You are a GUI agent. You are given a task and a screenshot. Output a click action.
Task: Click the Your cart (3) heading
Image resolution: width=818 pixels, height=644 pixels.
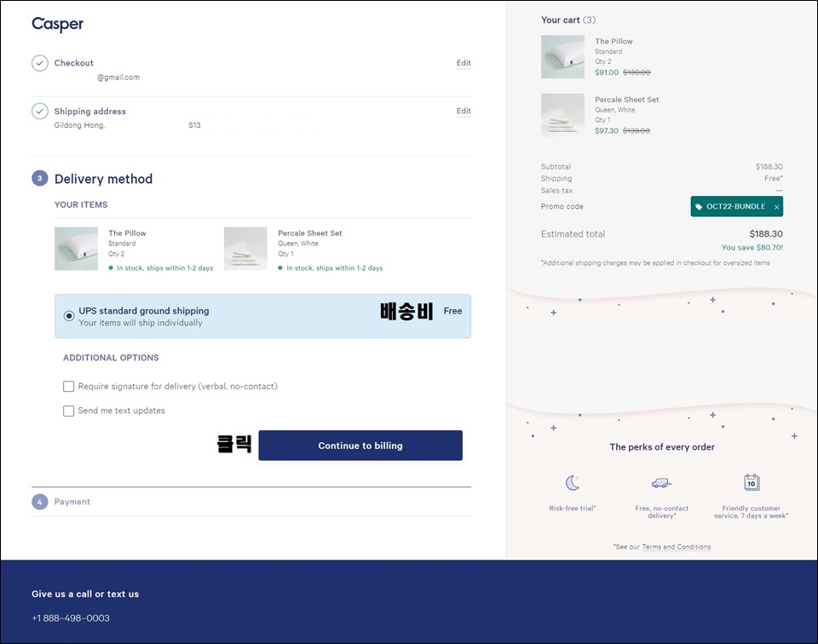point(568,20)
